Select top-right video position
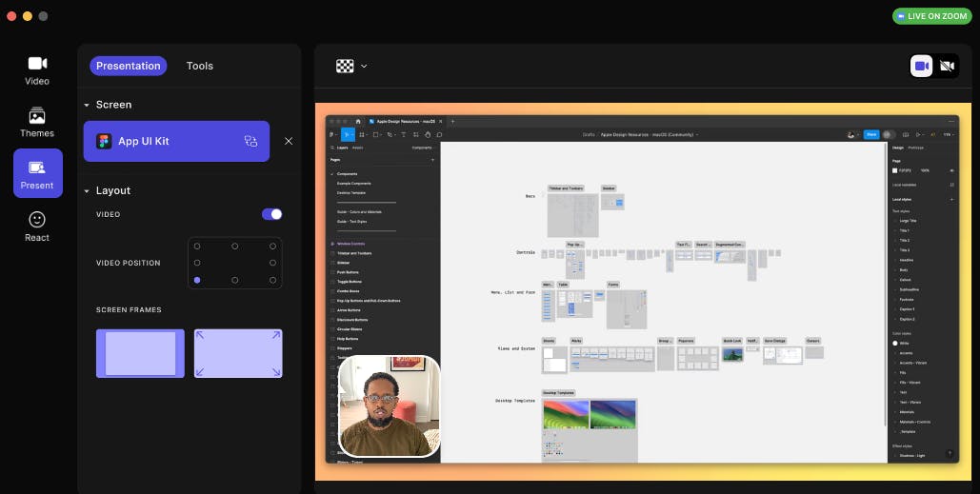 click(x=272, y=247)
